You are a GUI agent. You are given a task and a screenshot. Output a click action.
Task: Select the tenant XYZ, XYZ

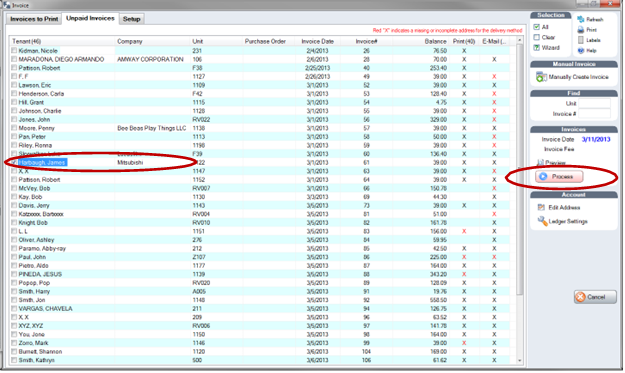31,326
